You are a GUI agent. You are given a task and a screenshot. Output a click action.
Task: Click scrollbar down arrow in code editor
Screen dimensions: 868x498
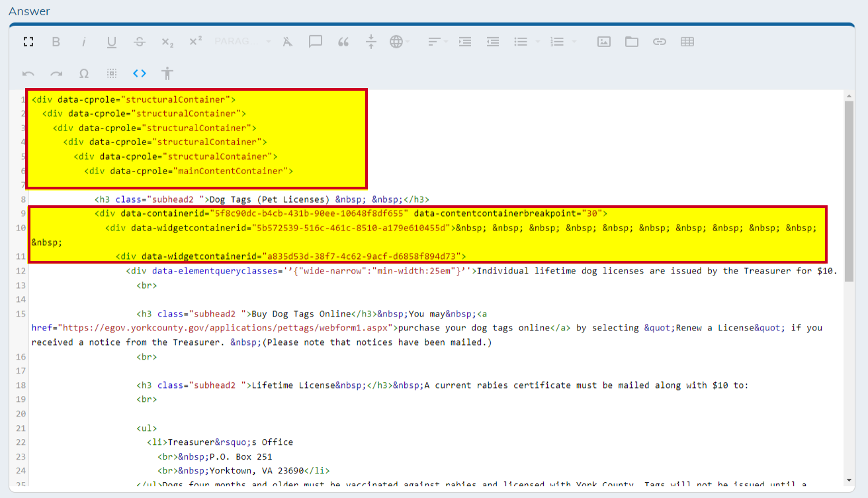(849, 480)
